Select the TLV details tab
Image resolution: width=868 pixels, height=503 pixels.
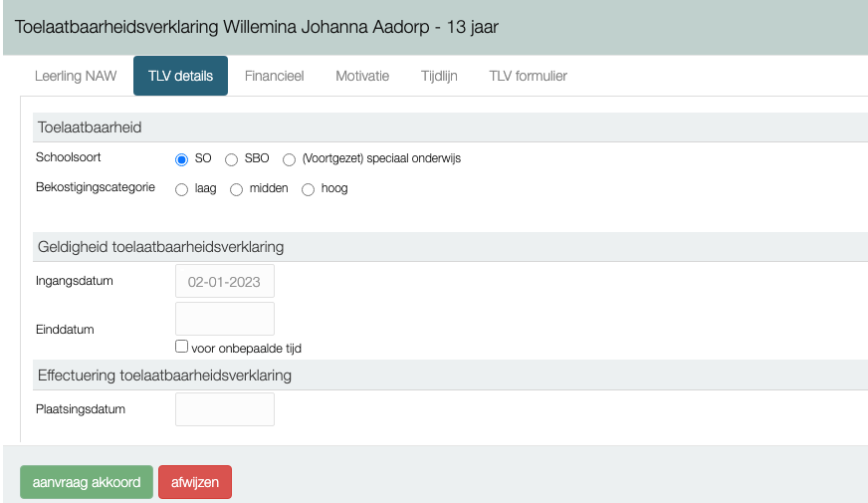click(x=180, y=76)
